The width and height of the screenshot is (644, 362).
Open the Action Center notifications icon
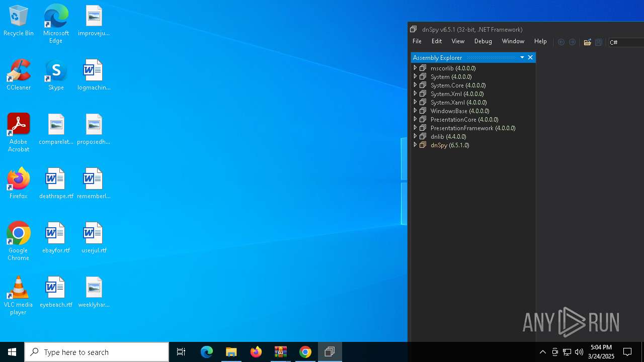(x=627, y=352)
